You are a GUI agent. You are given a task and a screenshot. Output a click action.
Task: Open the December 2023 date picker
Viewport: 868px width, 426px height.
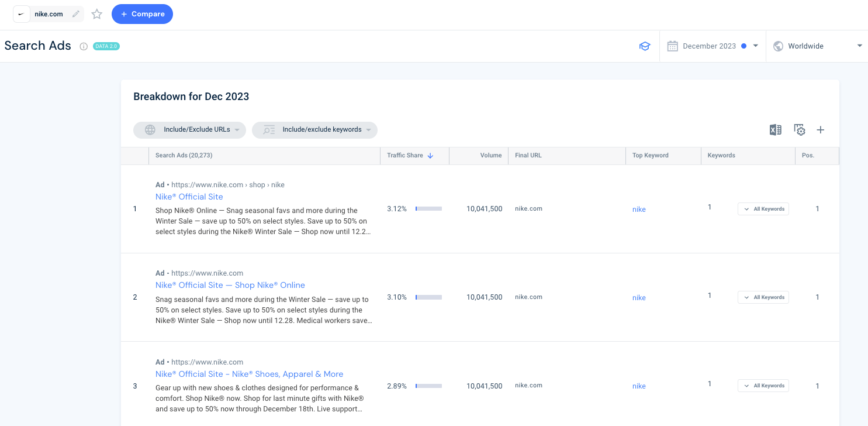point(711,46)
